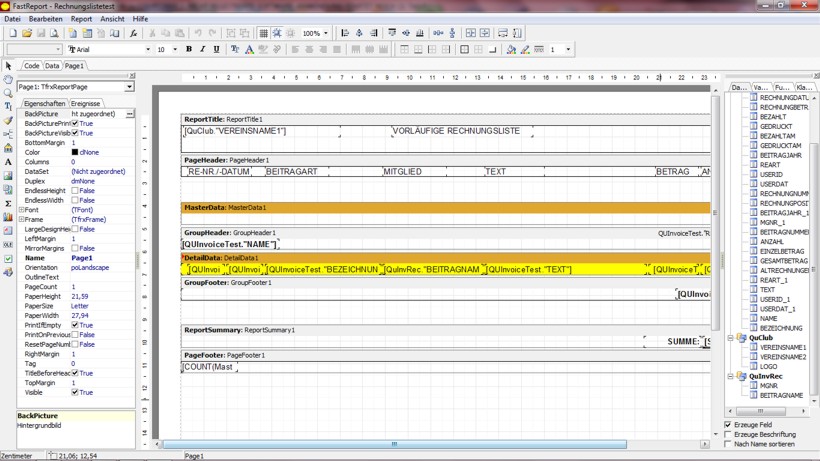
Task: Enable the Nach Name sortieren checkbox
Action: [728, 444]
